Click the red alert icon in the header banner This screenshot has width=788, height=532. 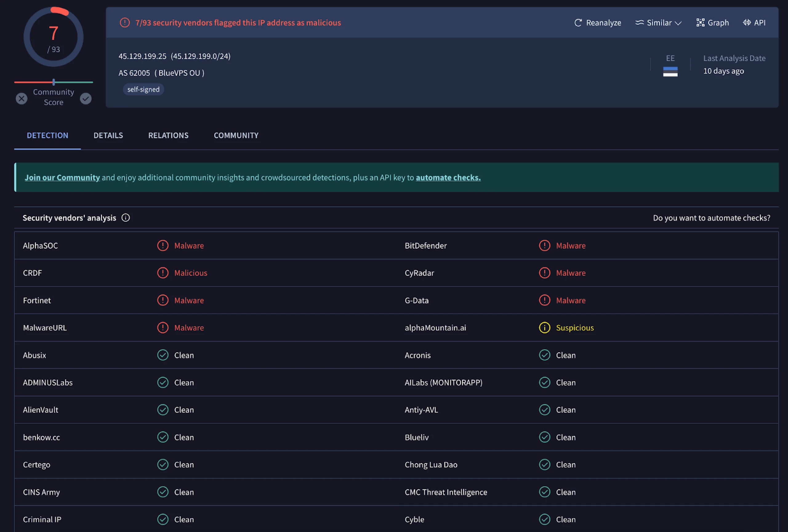(x=125, y=23)
